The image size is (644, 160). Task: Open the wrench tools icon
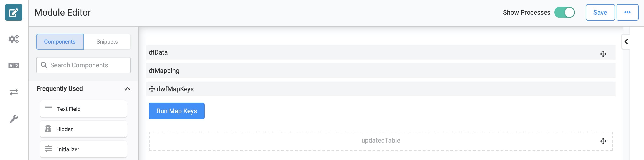[x=14, y=119]
